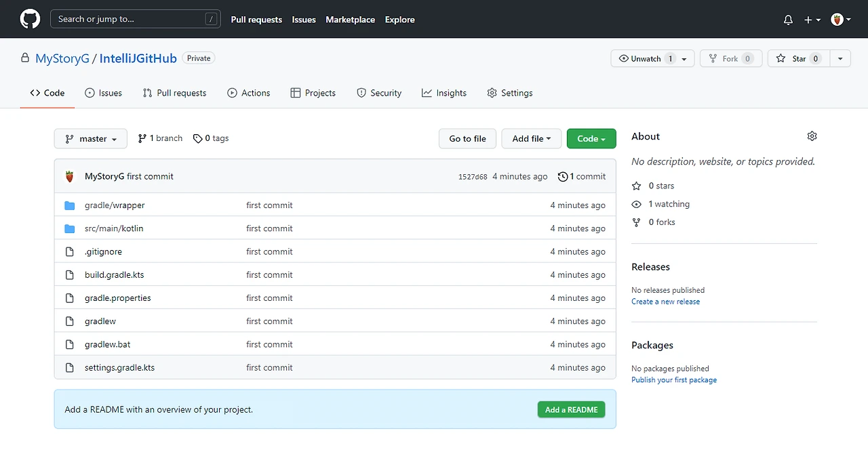Click the gradle/wrapper folder icon
Screen dimensions: 868x452
pos(69,205)
